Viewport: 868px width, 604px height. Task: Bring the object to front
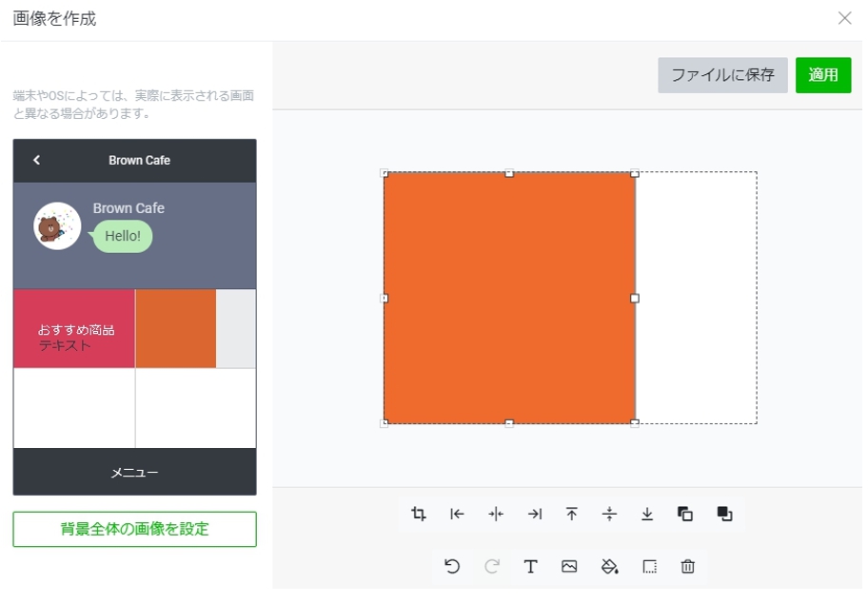coord(724,514)
